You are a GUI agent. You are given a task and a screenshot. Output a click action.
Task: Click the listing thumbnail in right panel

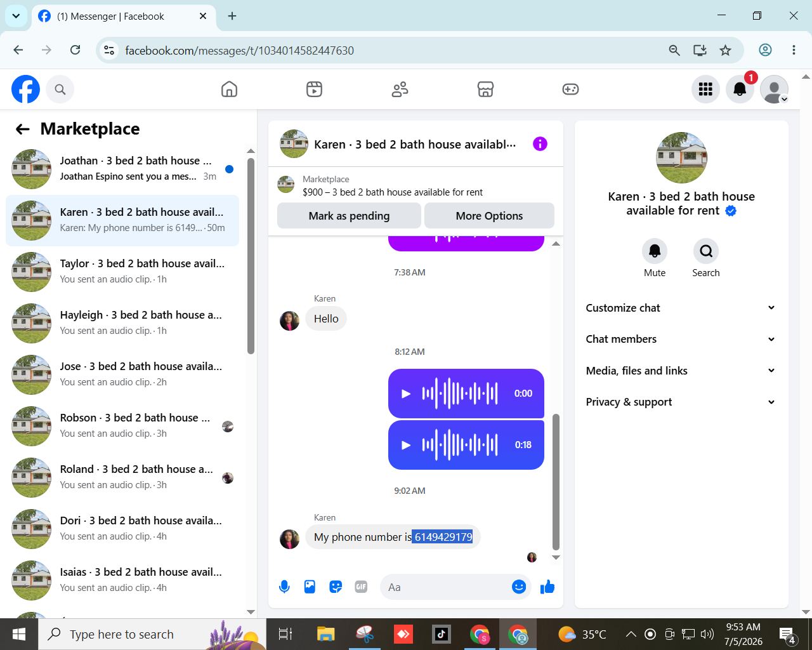click(681, 157)
